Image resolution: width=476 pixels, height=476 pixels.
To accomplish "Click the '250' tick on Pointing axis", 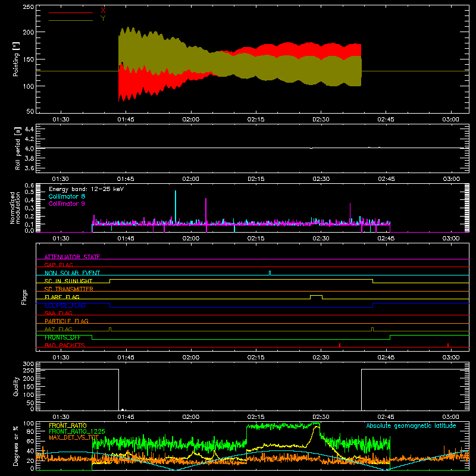I will click(28, 7).
